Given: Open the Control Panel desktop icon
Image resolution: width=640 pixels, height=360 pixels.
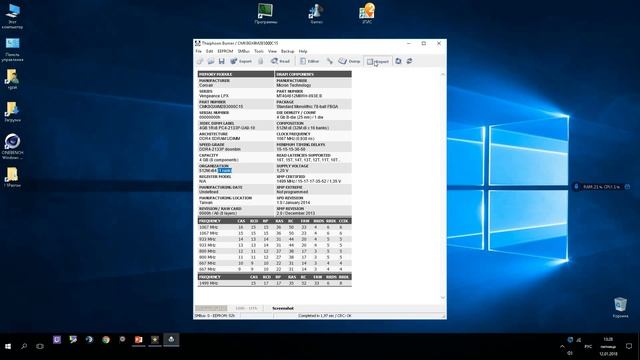Looking at the screenshot, I should tap(13, 49).
